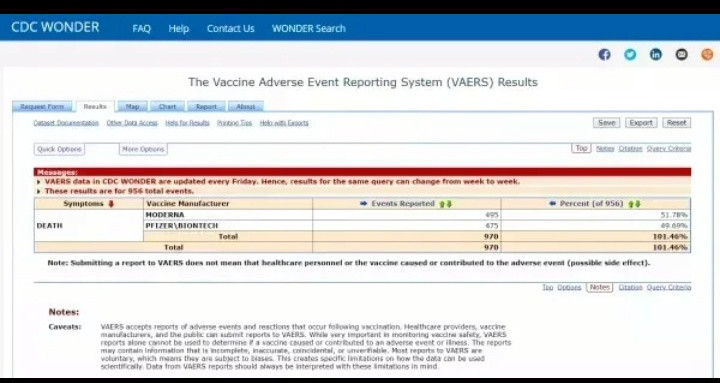This screenshot has height=383, width=720.
Task: Share page on Facebook icon
Action: [604, 55]
